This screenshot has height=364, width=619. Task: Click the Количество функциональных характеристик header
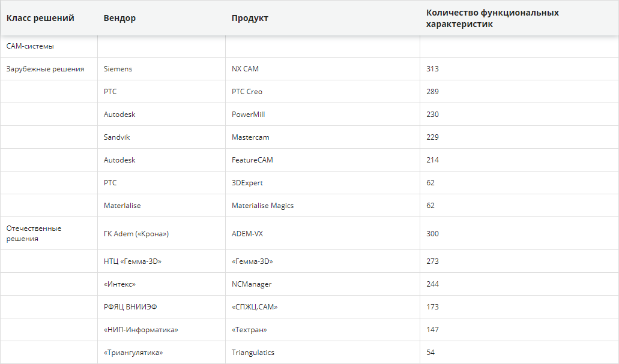(519, 18)
